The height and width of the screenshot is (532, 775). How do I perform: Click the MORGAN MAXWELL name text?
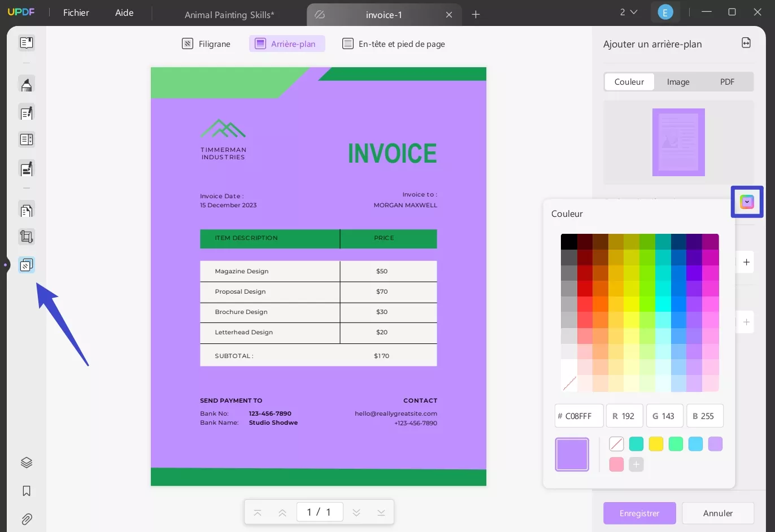tap(406, 205)
